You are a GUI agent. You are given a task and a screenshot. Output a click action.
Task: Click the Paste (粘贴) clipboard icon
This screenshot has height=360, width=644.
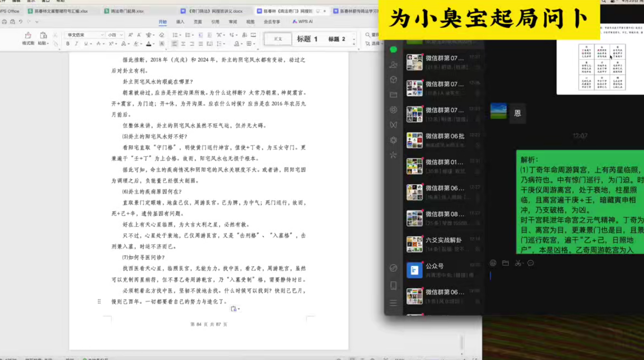43,35
